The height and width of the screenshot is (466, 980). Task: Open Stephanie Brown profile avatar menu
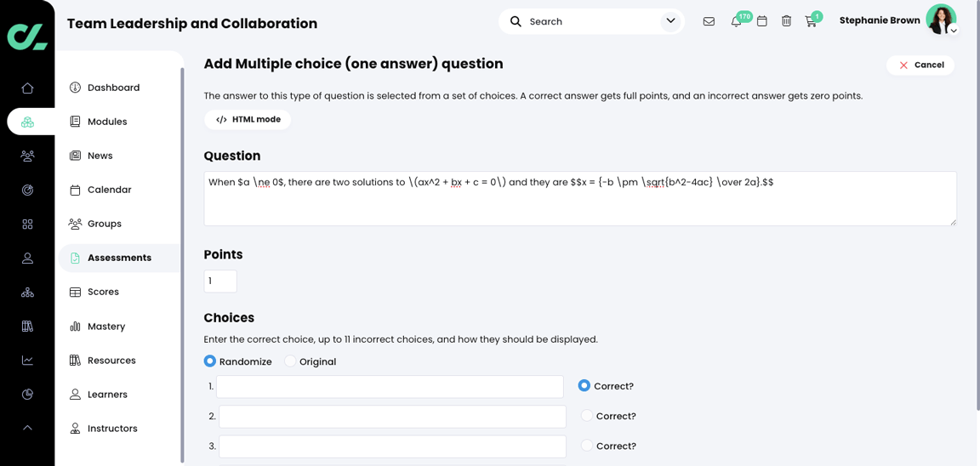tap(941, 20)
